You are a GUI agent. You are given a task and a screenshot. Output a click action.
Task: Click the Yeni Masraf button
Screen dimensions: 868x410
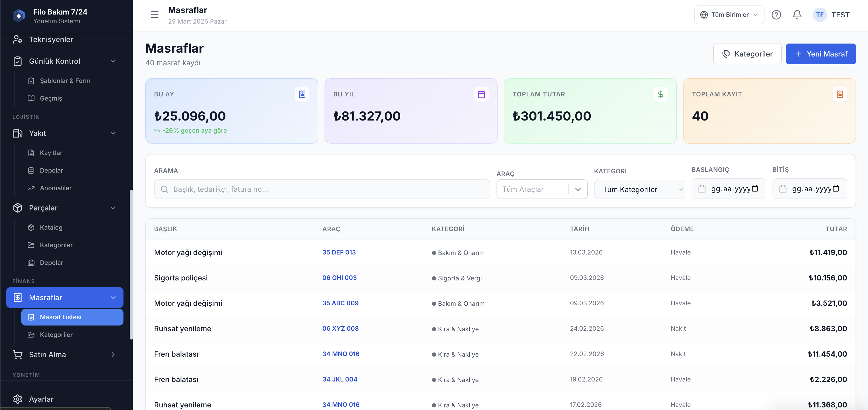click(821, 54)
